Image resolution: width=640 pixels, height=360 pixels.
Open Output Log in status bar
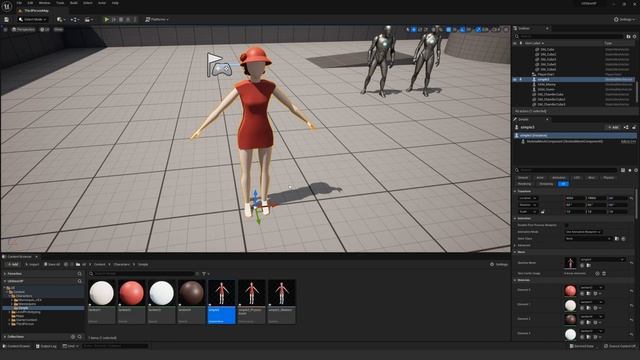click(46, 346)
